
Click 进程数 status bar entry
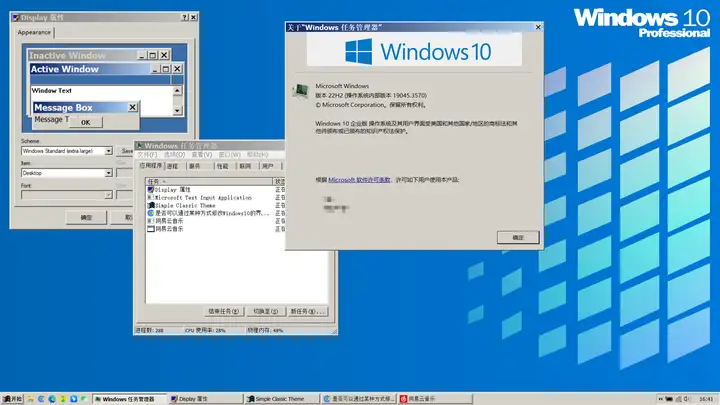click(x=150, y=330)
